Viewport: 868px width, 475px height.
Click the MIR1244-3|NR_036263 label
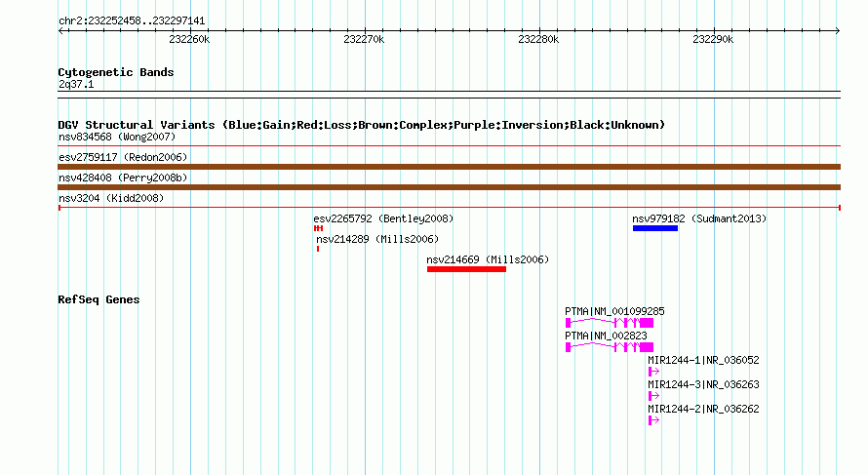pyautogui.click(x=703, y=384)
